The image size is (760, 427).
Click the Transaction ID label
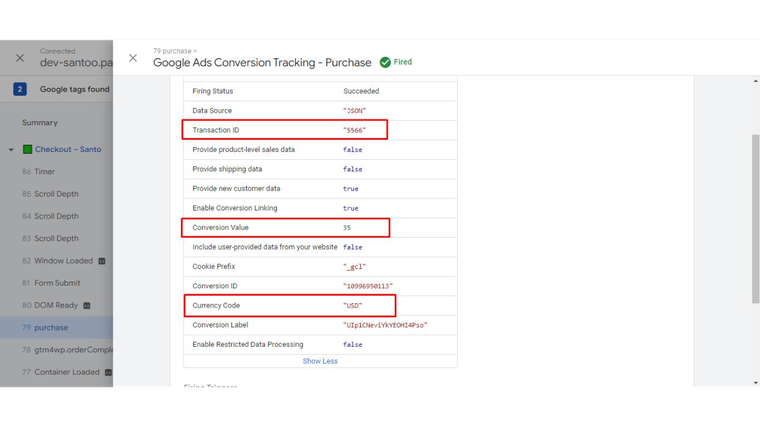pyautogui.click(x=216, y=130)
